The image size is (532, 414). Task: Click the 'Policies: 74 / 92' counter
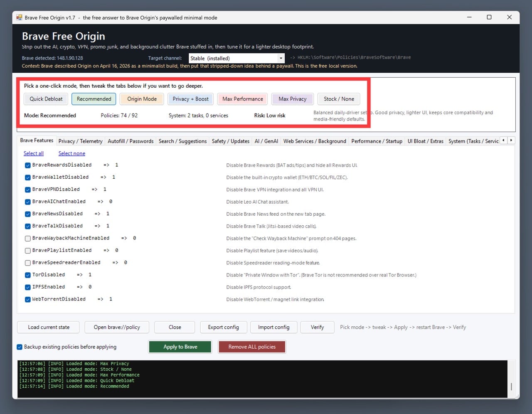tap(119, 116)
